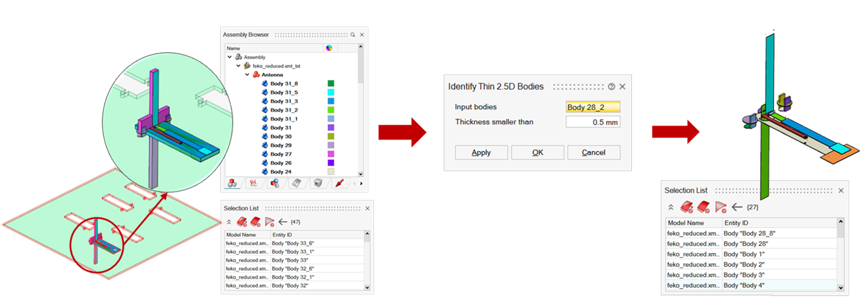The image size is (868, 304).
Task: Collapse the feko_reduced.xmt_txt tree node
Action: 238,66
